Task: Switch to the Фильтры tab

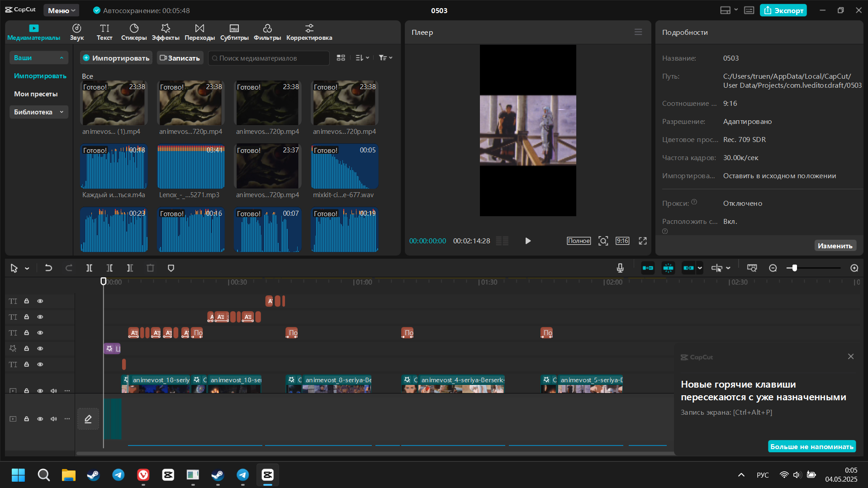Action: (267, 32)
